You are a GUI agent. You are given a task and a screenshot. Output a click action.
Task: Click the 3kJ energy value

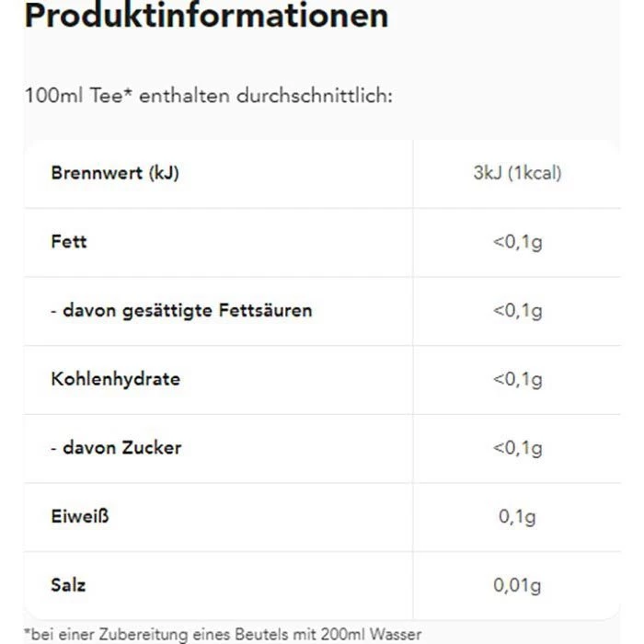pos(485,173)
